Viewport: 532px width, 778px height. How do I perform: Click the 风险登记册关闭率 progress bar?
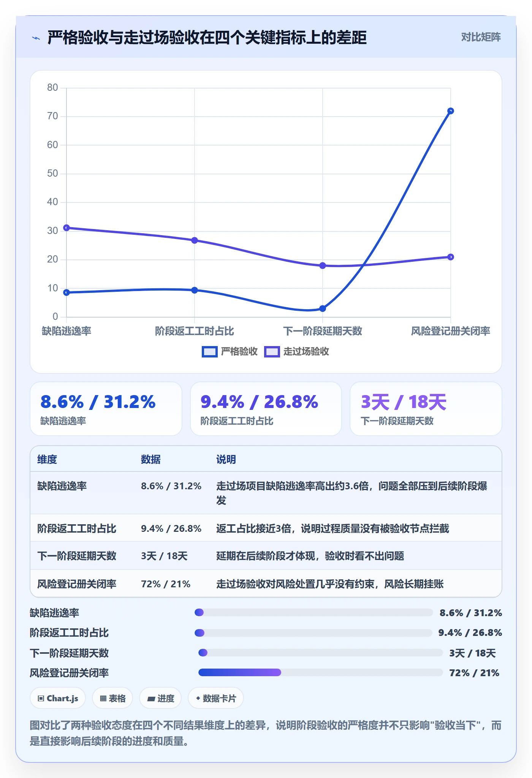pos(320,672)
